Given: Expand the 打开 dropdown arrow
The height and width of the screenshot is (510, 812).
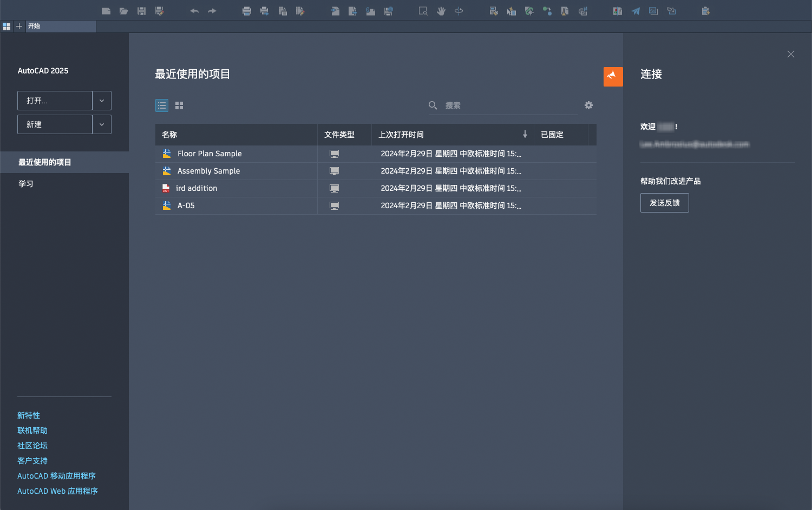Looking at the screenshot, I should point(102,101).
